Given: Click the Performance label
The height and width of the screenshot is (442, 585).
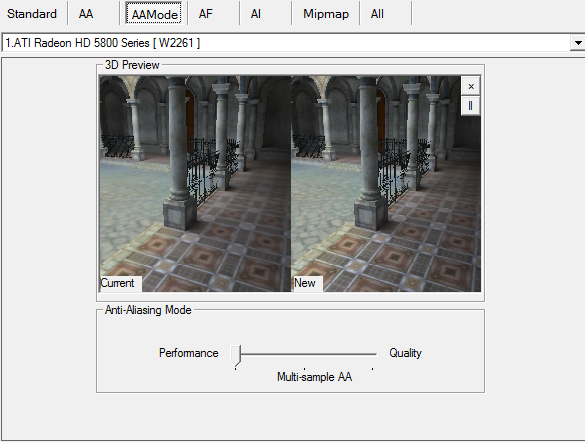Looking at the screenshot, I should pos(188,353).
